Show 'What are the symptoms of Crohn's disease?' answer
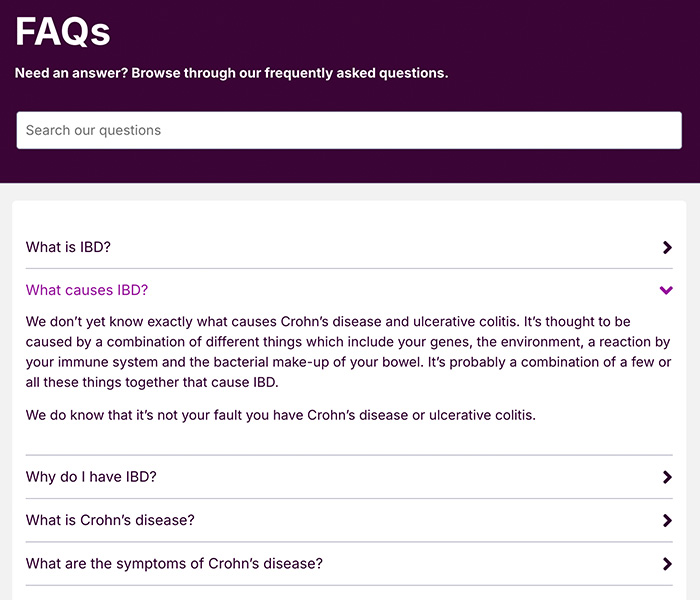700x600 pixels. pyautogui.click(x=174, y=564)
